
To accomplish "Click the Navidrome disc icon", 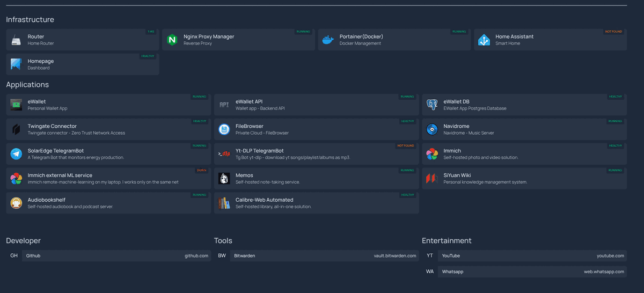I will pos(432,129).
